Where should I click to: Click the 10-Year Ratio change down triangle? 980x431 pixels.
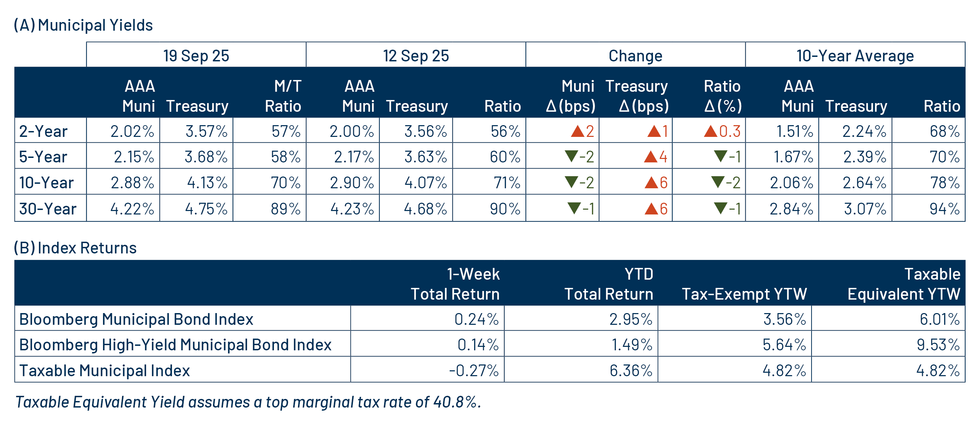(x=717, y=182)
